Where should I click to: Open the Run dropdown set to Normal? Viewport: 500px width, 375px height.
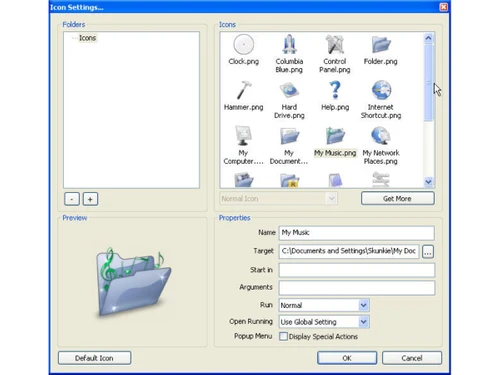pos(324,305)
